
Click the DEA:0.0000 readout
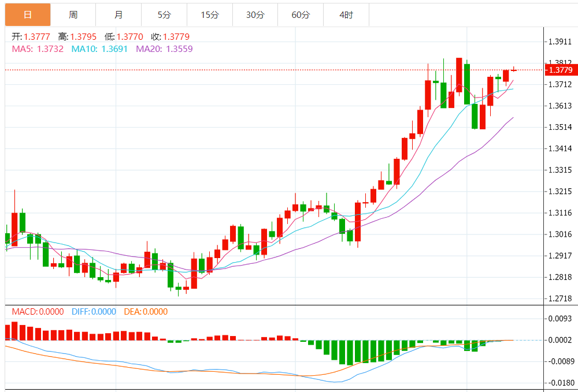pyautogui.click(x=146, y=312)
